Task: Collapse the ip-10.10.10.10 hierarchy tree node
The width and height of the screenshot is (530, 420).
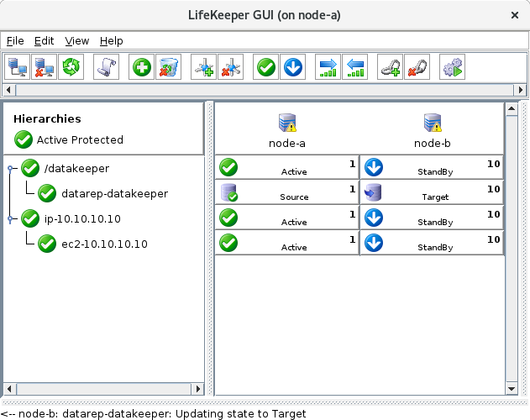Action: pos(10,218)
